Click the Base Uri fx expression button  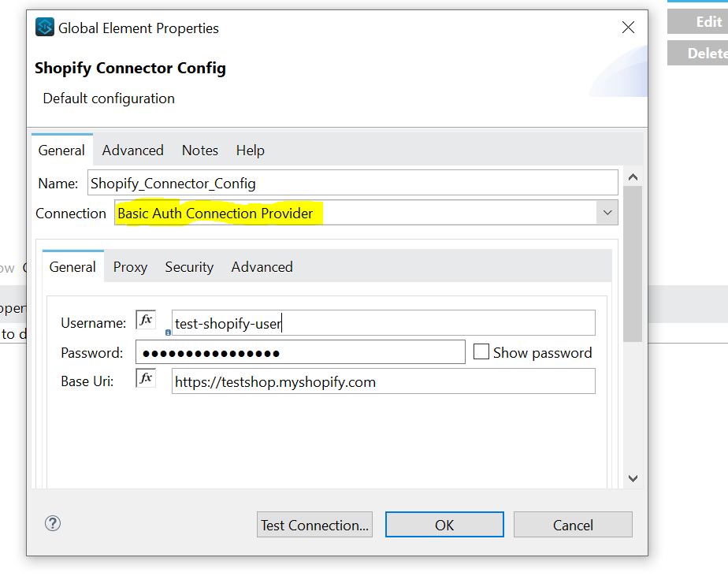(145, 377)
